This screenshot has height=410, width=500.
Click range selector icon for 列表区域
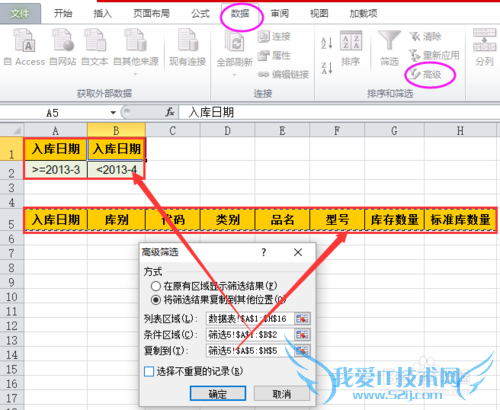pos(302,319)
